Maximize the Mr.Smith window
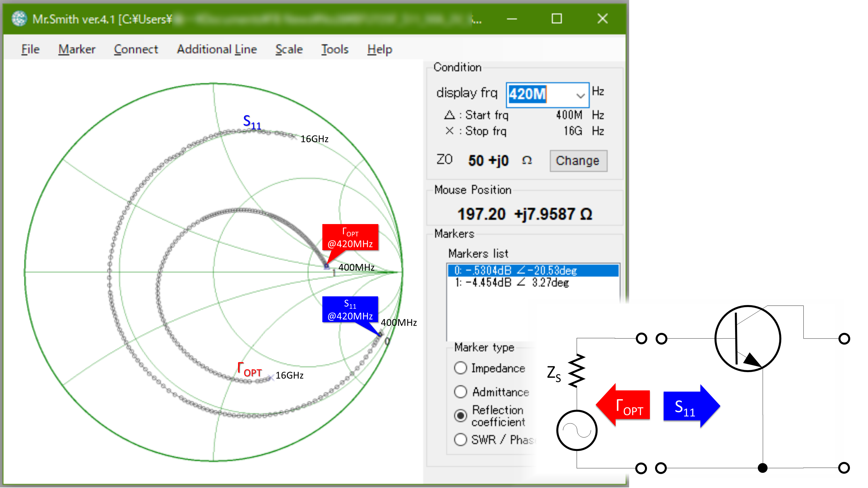Image resolution: width=868 pixels, height=488 pixels. coord(557,19)
